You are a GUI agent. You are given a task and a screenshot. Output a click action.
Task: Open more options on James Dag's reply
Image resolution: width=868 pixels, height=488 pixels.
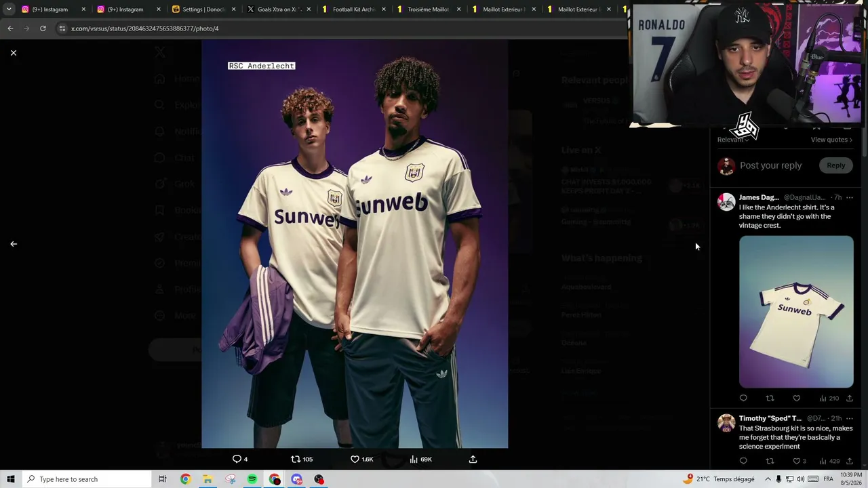[849, 197]
